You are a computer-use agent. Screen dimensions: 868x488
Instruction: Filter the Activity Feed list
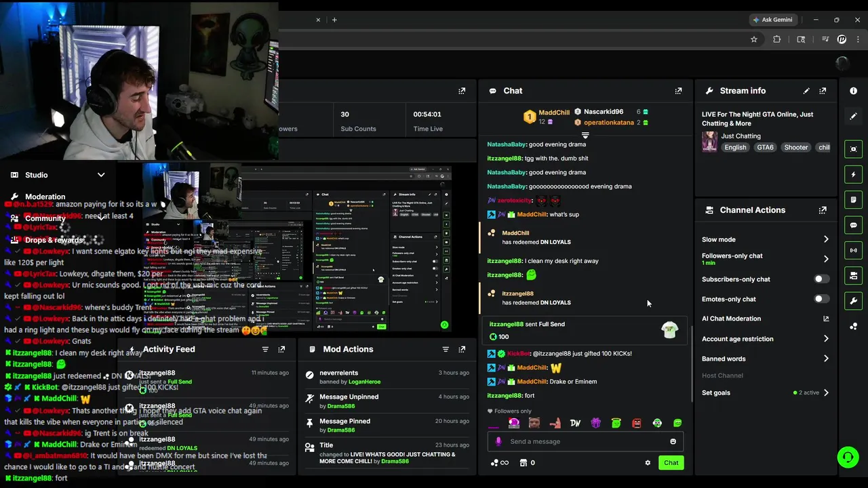pyautogui.click(x=265, y=349)
